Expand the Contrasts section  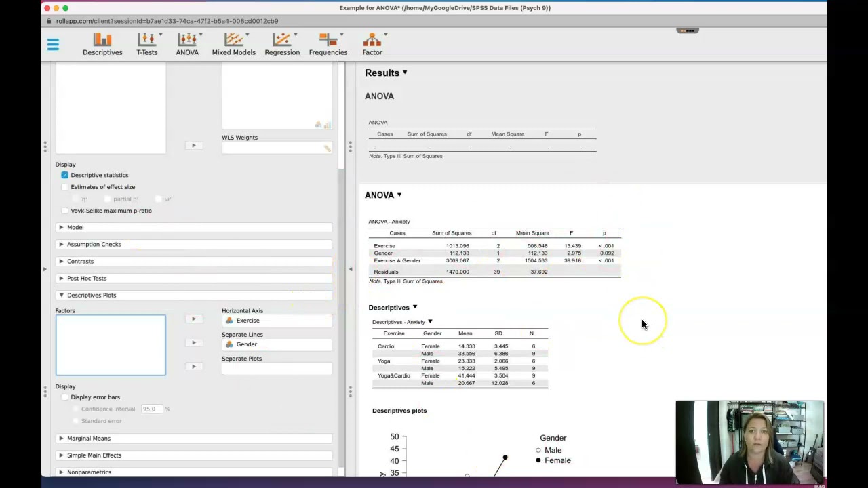pos(194,261)
